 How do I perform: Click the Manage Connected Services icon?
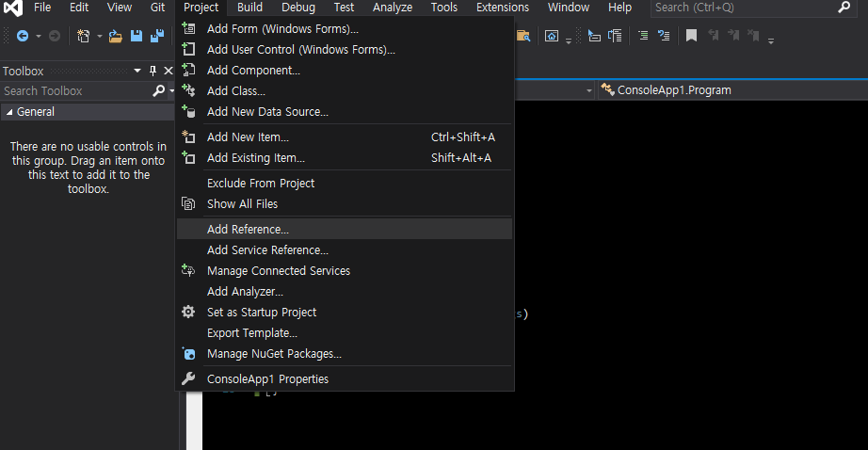coord(188,270)
